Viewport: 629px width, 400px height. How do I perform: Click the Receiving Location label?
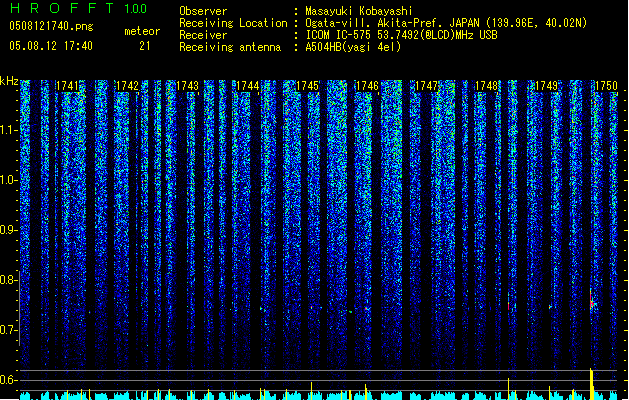[233, 23]
